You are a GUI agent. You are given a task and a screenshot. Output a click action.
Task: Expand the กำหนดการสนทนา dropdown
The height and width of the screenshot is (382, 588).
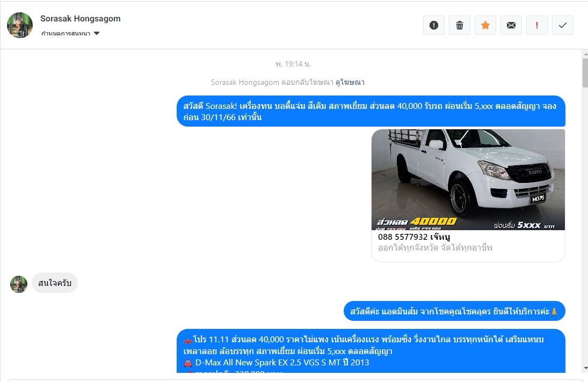70,33
